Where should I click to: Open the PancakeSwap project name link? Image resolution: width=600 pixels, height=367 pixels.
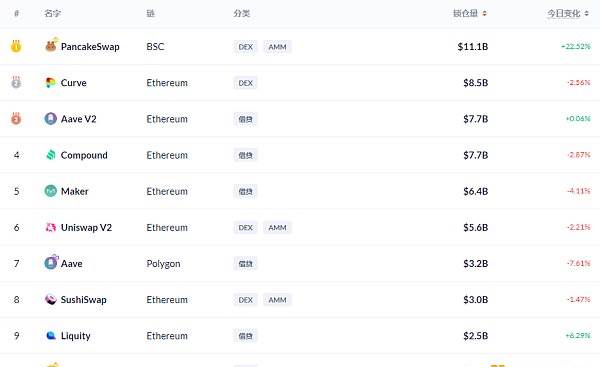click(90, 47)
